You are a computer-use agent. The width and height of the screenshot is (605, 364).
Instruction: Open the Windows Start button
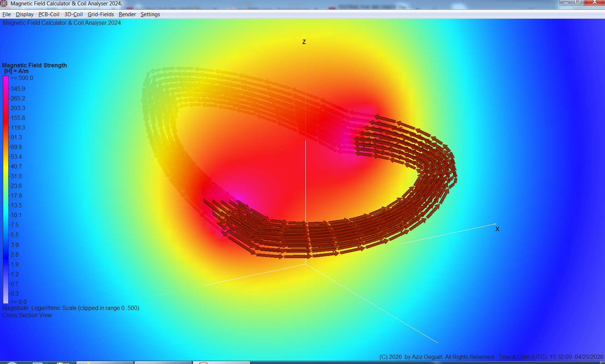[11, 363]
